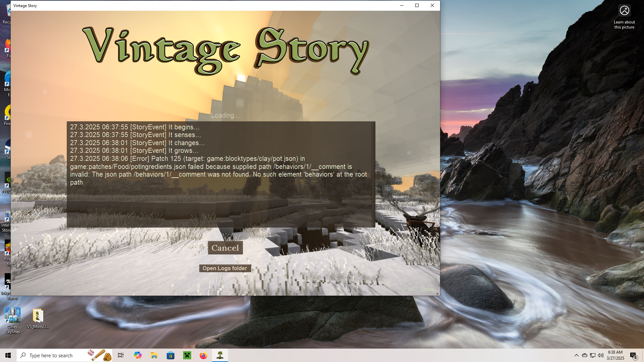This screenshot has width=644, height=362.
Task: Open Minecraft creeper taskbar icon
Action: [x=187, y=355]
